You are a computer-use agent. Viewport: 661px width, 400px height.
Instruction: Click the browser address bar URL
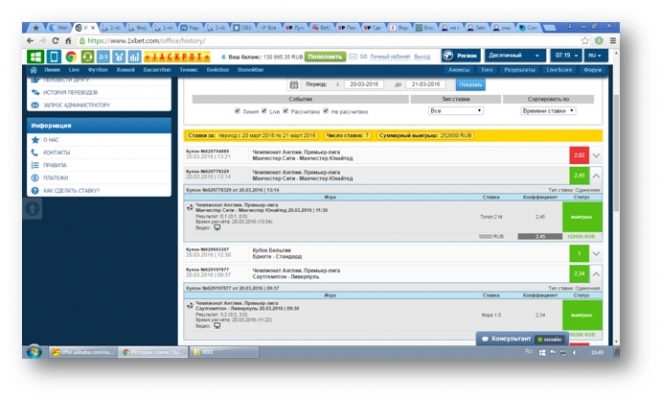tap(146, 41)
